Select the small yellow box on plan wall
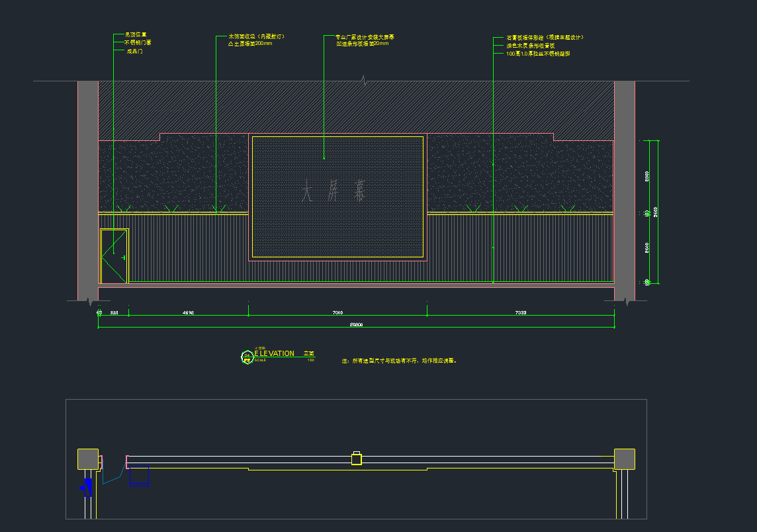757x532 pixels. (357, 459)
